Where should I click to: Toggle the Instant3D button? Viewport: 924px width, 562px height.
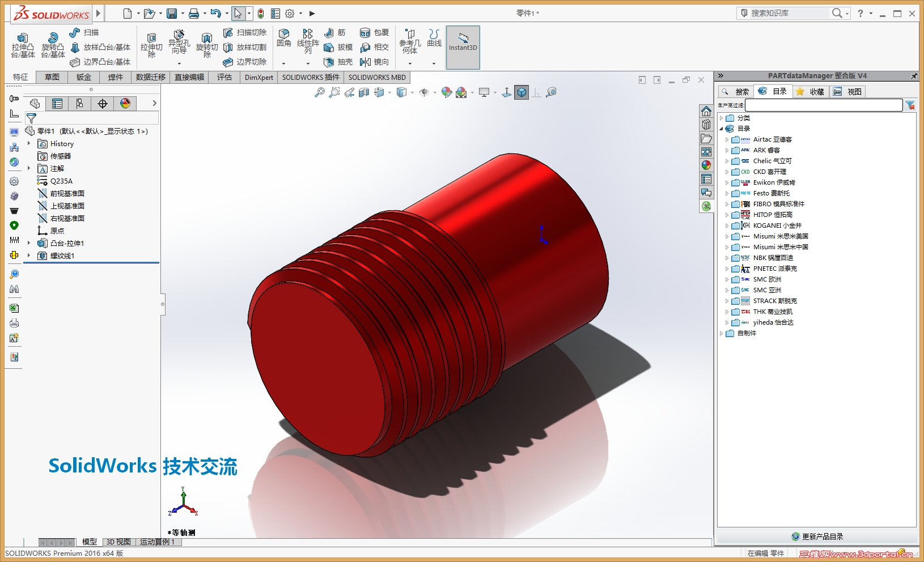point(463,48)
